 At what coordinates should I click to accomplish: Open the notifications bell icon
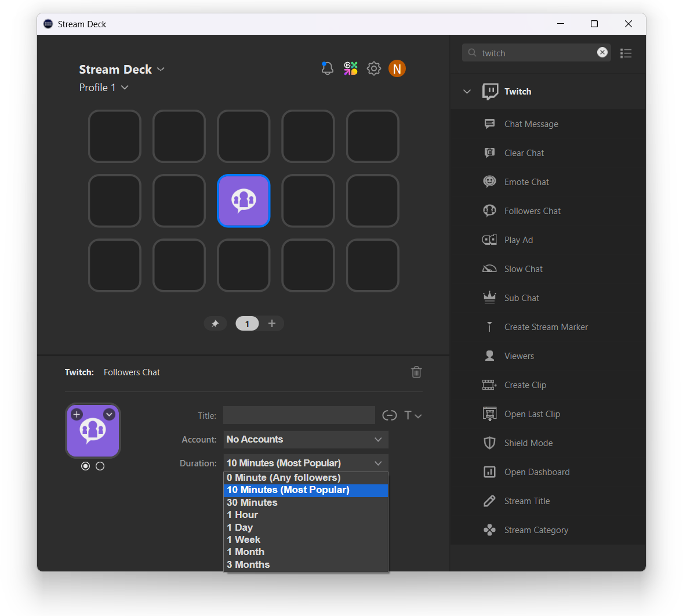pos(327,68)
